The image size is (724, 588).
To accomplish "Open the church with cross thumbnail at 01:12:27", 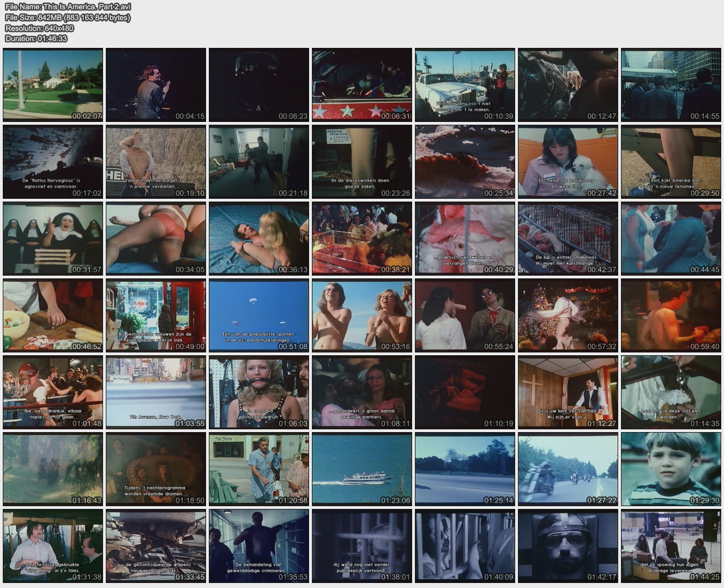I will point(568,392).
